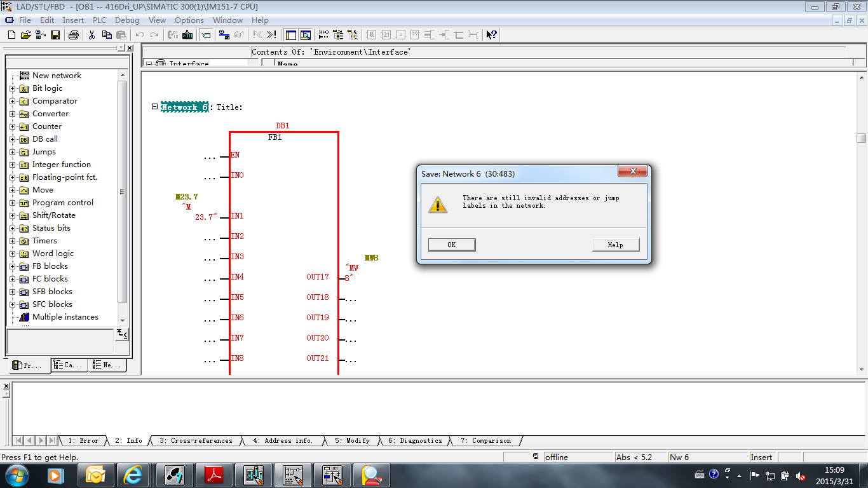This screenshot has height=488, width=868.
Task: Open the Options menu
Action: (189, 20)
